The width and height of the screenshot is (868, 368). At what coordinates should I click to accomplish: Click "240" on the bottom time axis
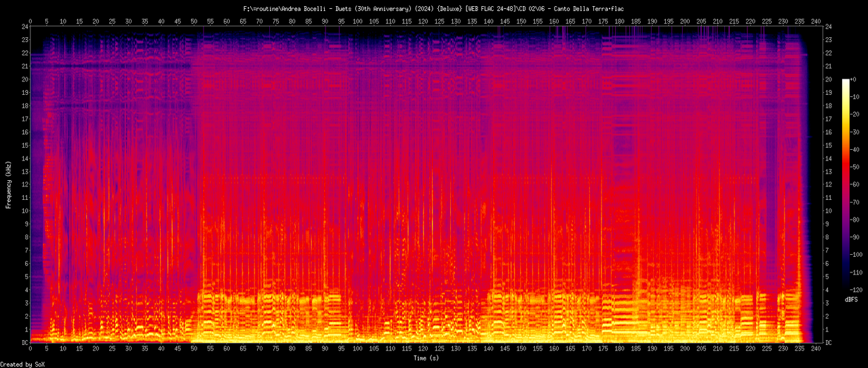[816, 350]
